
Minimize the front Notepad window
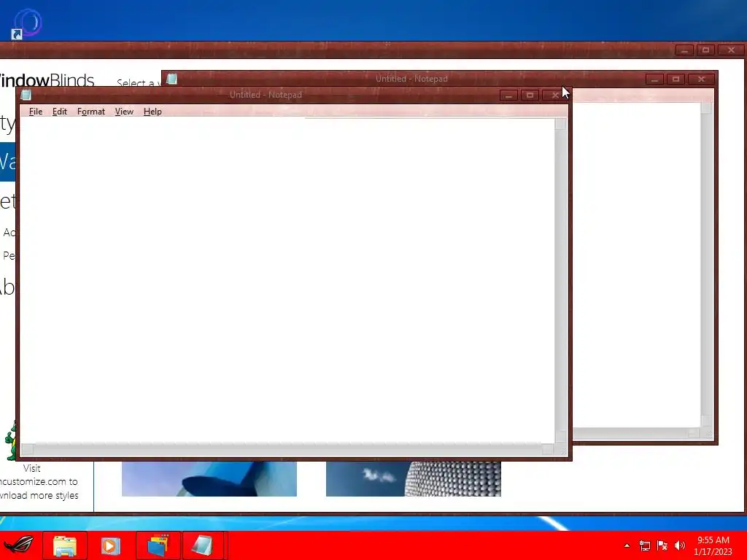coord(508,96)
